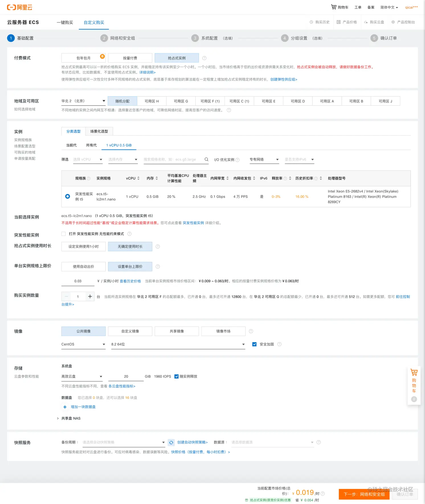Open floating shopping cart on right side
This screenshot has height=504, width=425.
pyautogui.click(x=414, y=386)
